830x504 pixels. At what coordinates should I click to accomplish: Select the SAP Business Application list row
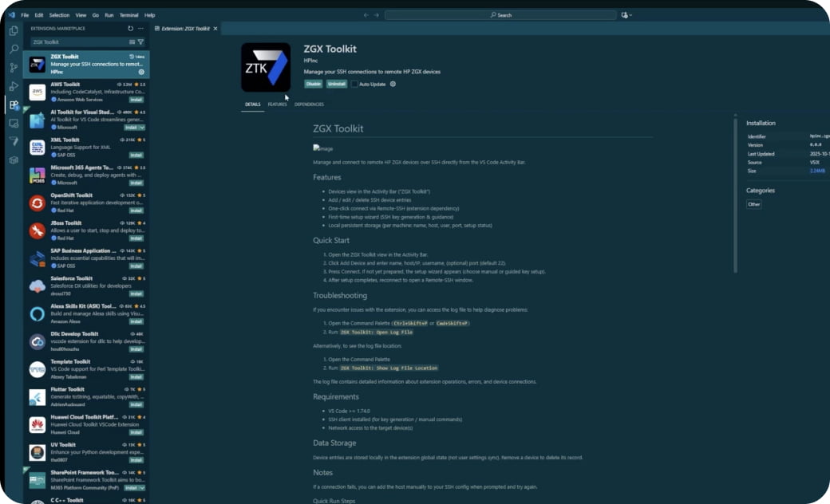[x=86, y=258]
